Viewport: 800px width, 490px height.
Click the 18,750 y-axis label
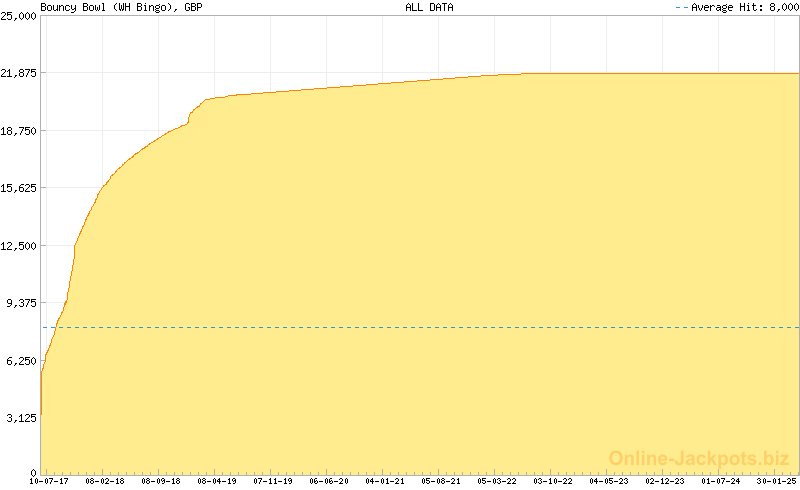[x=19, y=131]
